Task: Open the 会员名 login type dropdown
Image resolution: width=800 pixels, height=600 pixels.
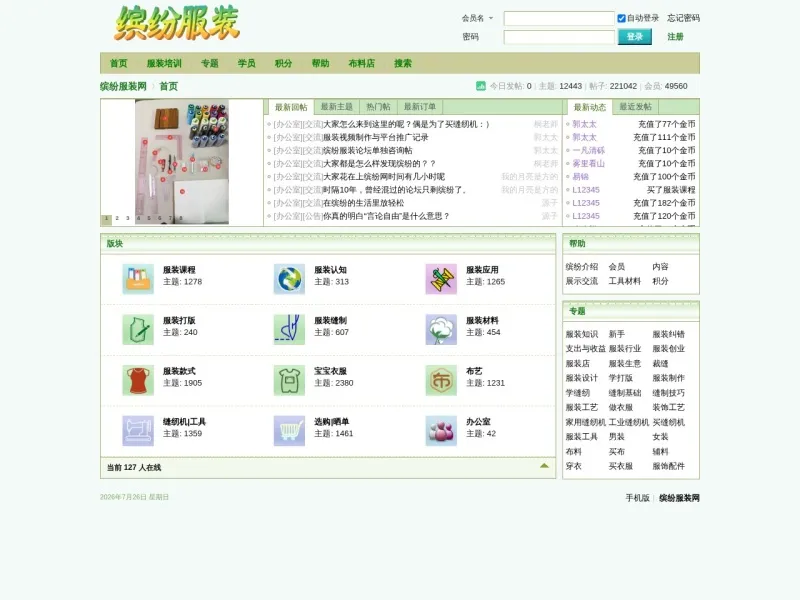Action: point(478,18)
